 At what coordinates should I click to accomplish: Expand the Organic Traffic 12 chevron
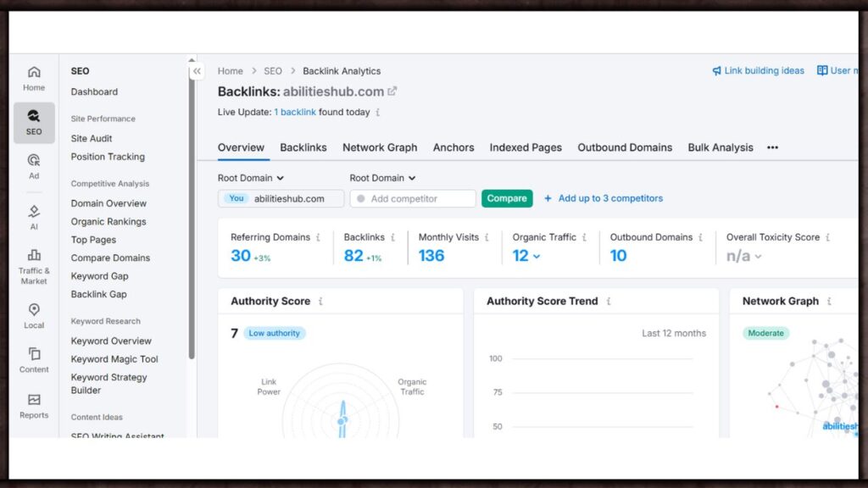click(537, 257)
